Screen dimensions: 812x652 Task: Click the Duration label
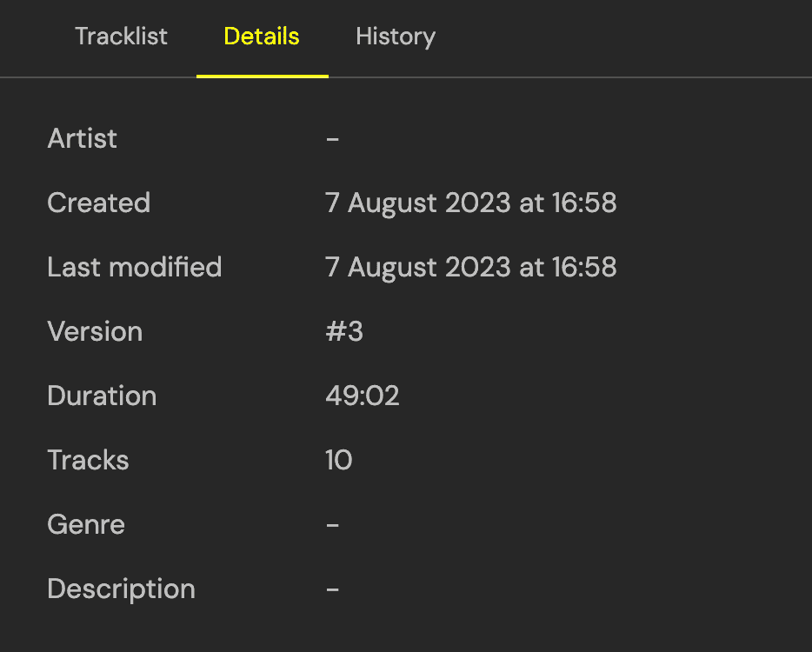[102, 396]
